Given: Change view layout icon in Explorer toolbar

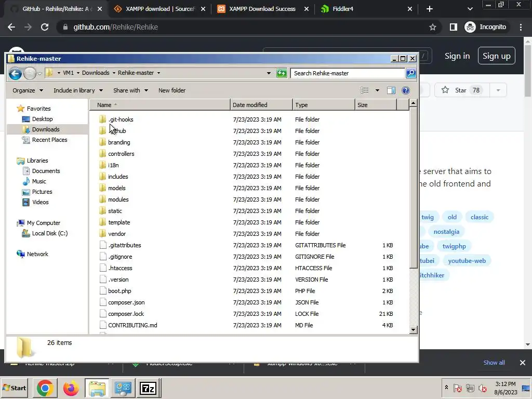Looking at the screenshot, I should [364, 90].
